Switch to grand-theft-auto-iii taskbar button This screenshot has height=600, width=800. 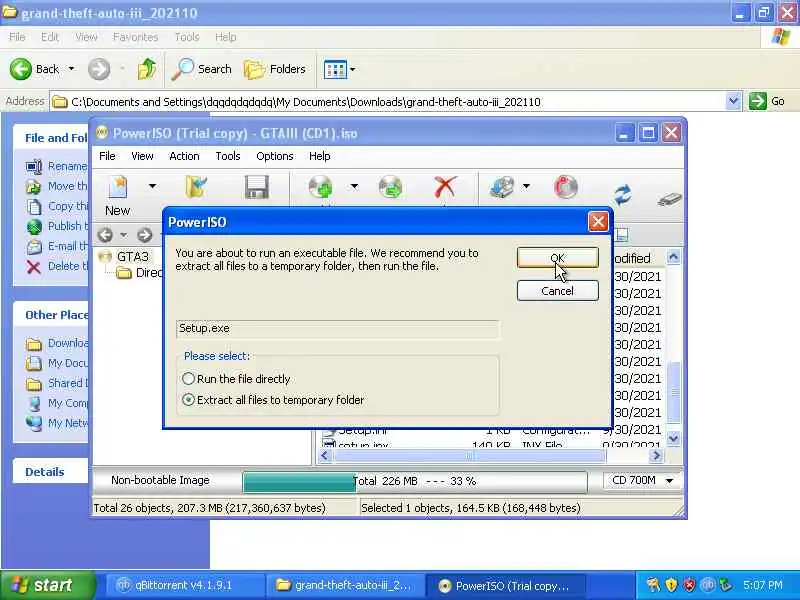pos(345,586)
